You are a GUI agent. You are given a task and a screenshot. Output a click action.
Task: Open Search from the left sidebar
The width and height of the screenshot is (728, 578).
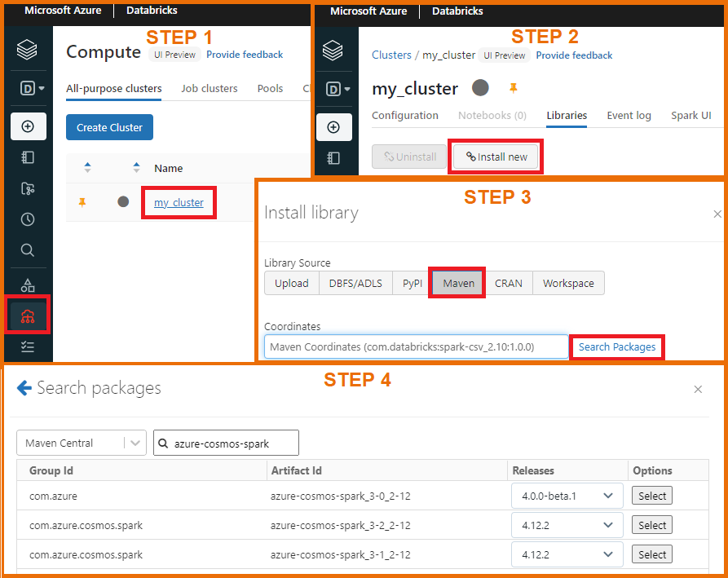click(x=28, y=249)
